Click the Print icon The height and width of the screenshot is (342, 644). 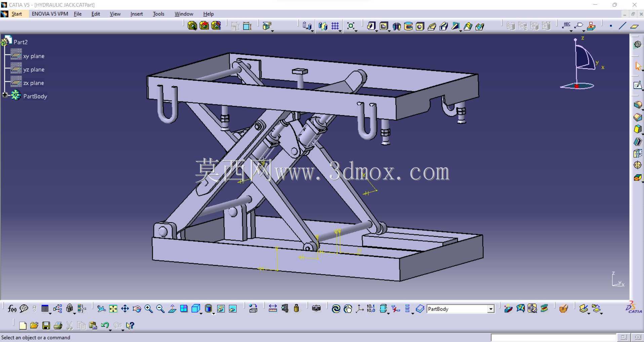[x=58, y=325]
